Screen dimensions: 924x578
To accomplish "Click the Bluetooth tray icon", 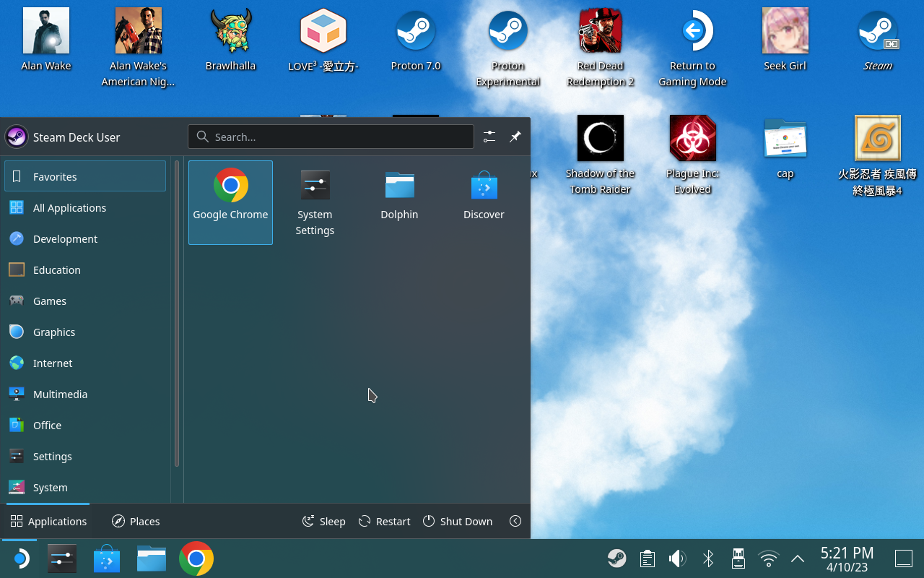I will [708, 558].
